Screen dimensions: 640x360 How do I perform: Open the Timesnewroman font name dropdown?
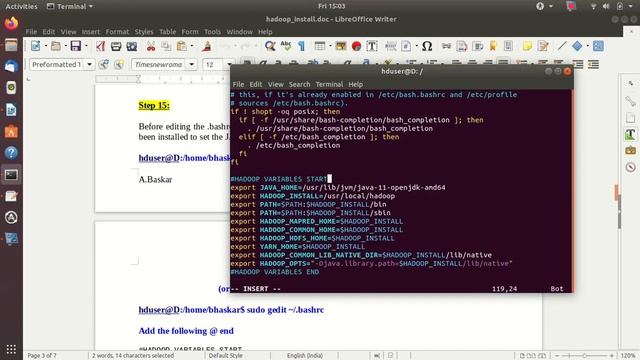point(191,64)
